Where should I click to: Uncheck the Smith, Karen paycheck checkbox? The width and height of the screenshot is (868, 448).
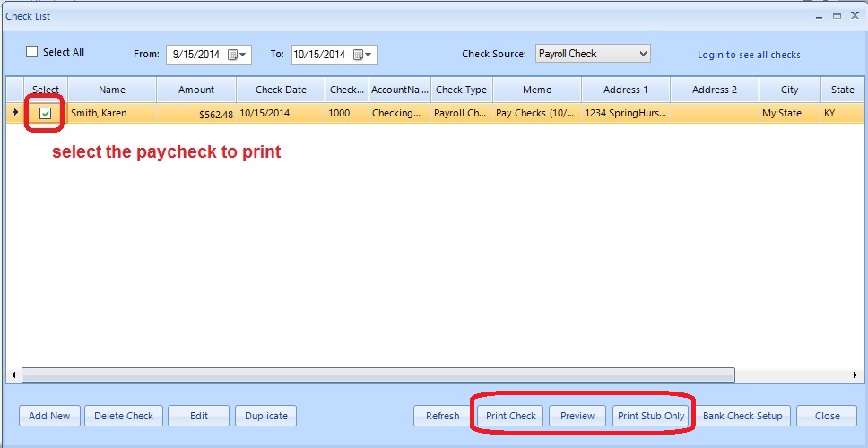[46, 114]
